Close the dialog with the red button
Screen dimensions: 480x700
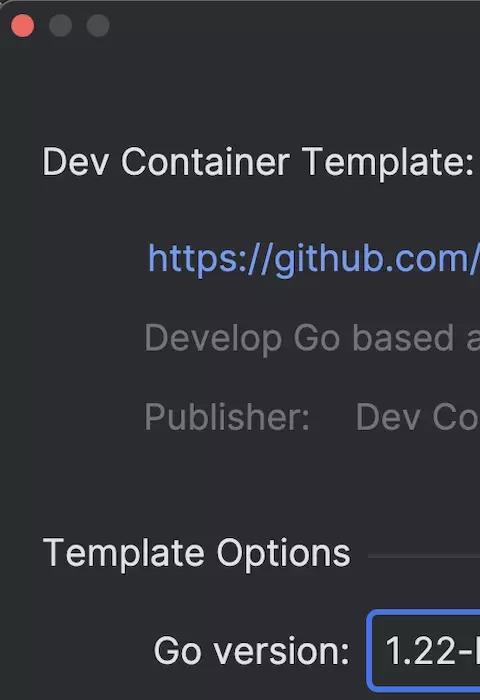[22, 25]
